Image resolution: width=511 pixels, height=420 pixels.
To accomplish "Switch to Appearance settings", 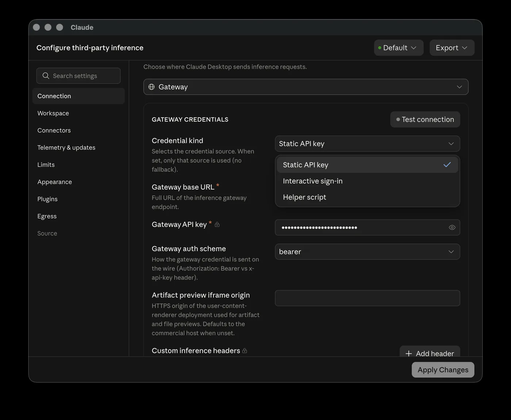I will tap(78, 182).
